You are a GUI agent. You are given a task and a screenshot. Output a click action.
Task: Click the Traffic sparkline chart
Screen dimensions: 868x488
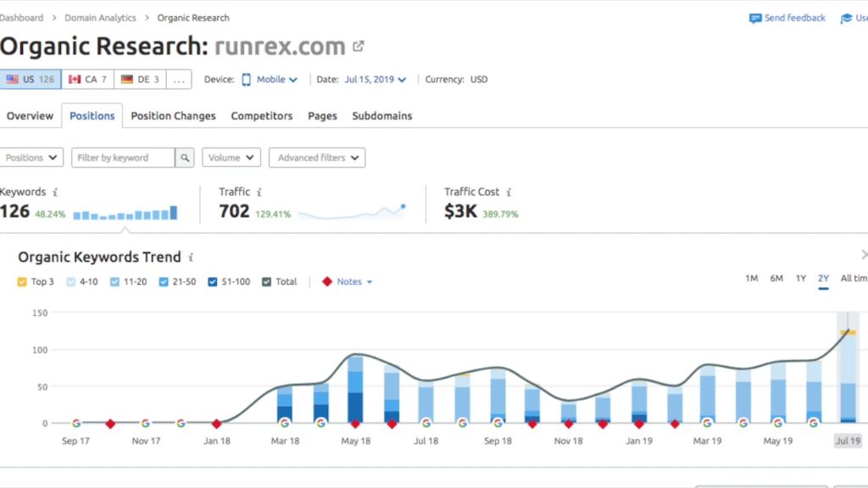[x=352, y=212]
